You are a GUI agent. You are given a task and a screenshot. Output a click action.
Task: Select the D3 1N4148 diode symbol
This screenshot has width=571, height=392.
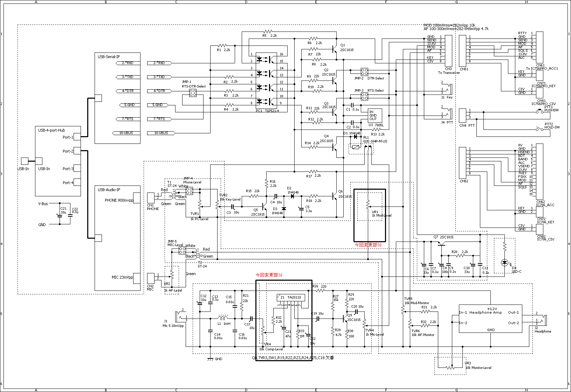tap(284, 209)
